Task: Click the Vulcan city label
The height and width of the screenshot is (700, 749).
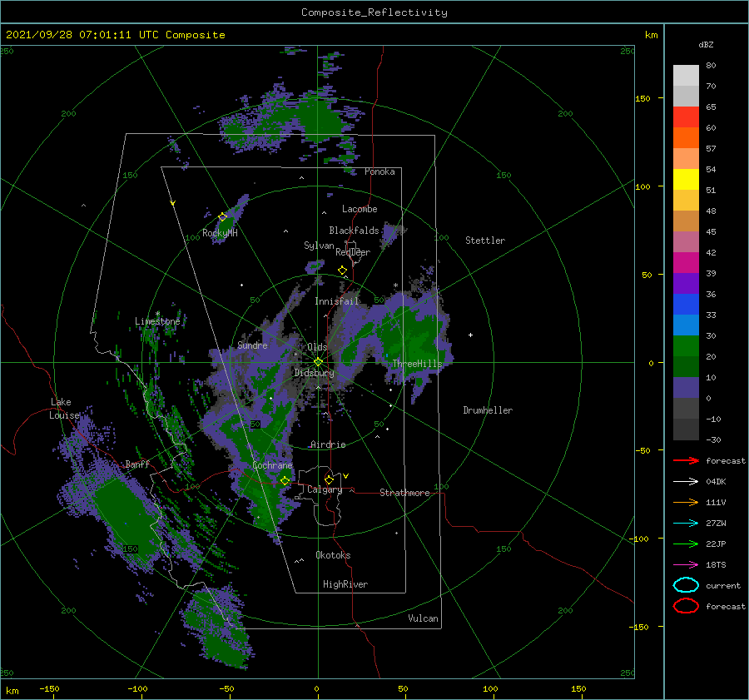Action: (x=424, y=618)
